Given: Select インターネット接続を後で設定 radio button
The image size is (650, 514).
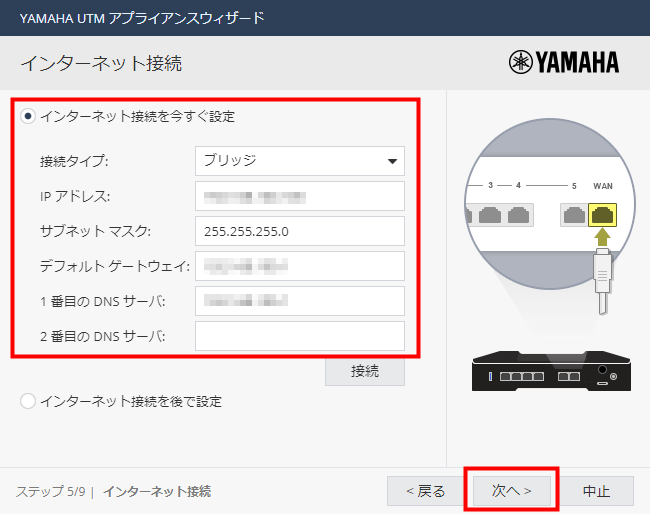Looking at the screenshot, I should 28,401.
